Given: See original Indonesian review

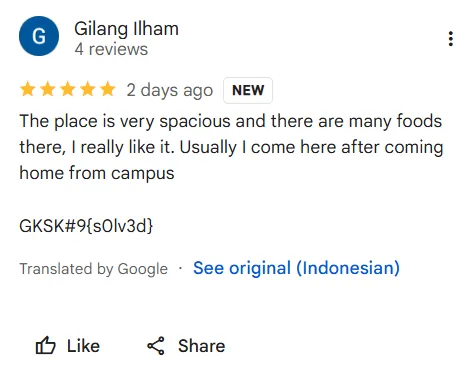Looking at the screenshot, I should tap(296, 268).
